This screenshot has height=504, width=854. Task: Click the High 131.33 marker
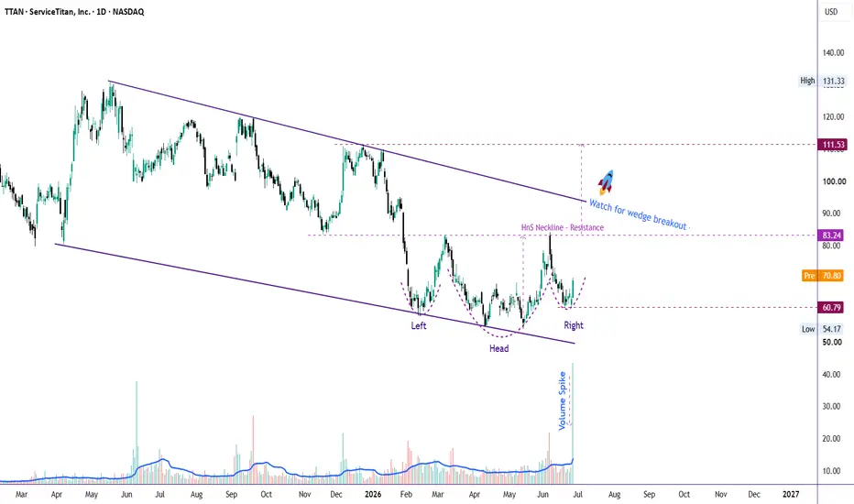point(823,81)
